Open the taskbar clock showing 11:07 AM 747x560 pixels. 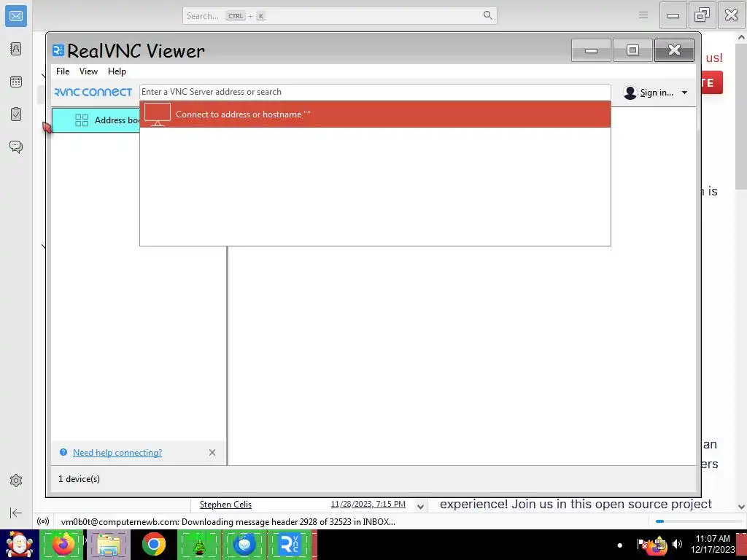point(713,544)
